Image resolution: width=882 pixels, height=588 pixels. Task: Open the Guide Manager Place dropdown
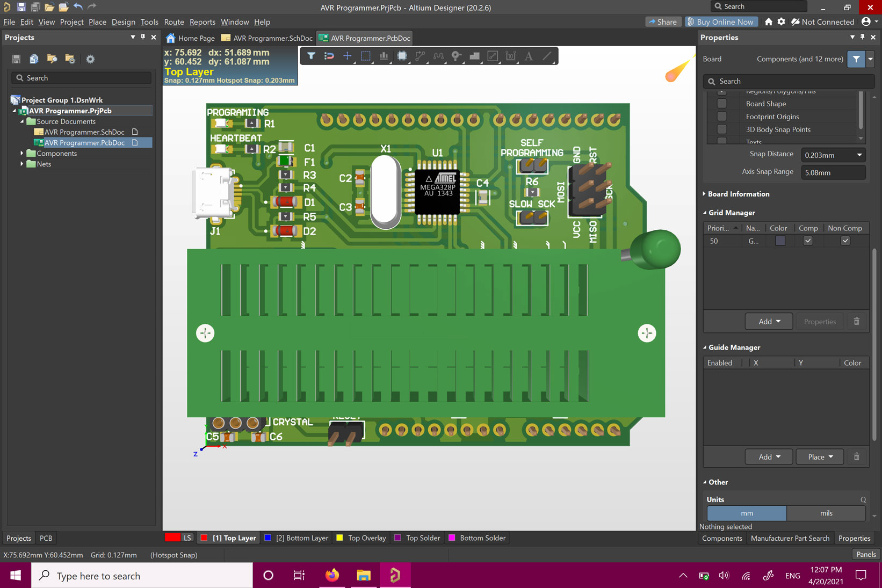pos(820,456)
